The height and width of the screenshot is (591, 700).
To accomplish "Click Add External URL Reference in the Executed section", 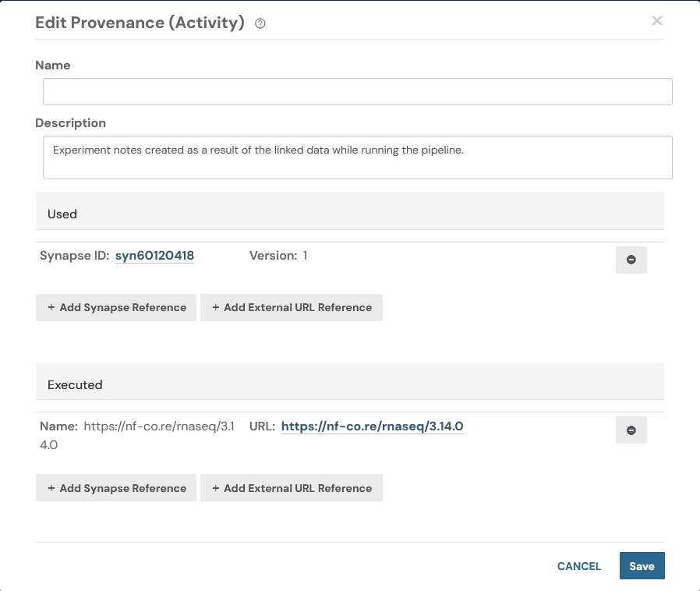I will [292, 487].
